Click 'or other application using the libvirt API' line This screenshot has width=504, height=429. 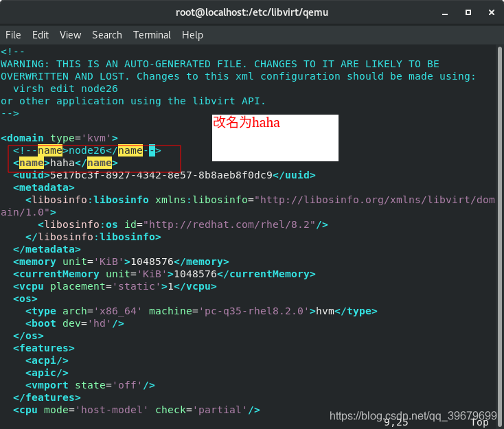pos(133,101)
